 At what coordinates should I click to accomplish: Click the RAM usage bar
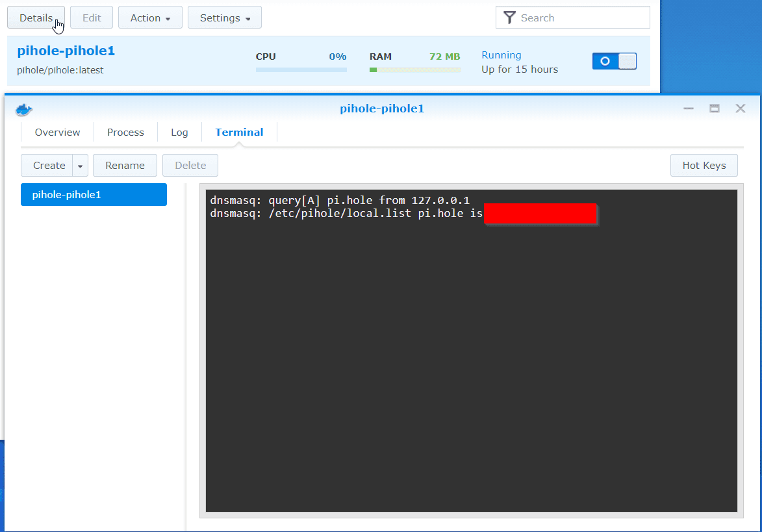pyautogui.click(x=415, y=70)
